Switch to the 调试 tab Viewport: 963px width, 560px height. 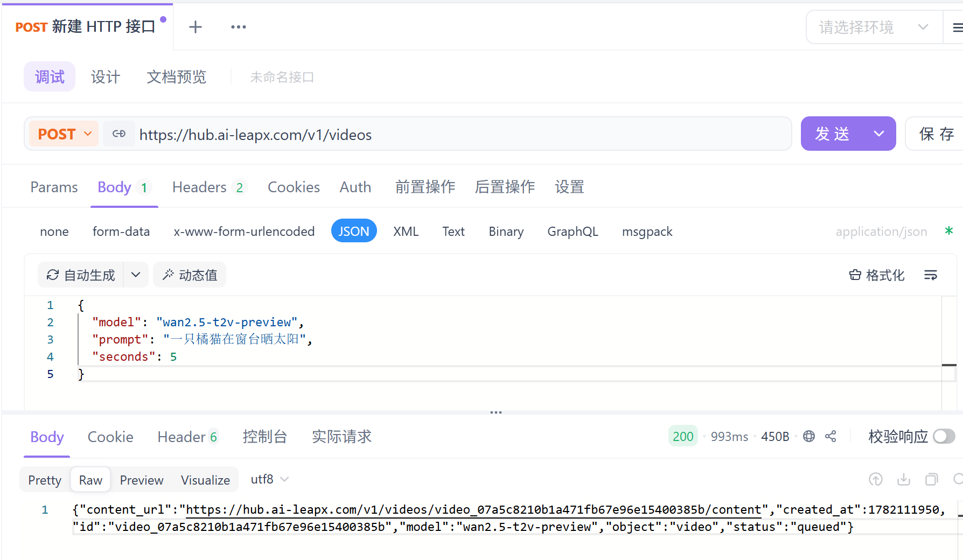[50, 77]
